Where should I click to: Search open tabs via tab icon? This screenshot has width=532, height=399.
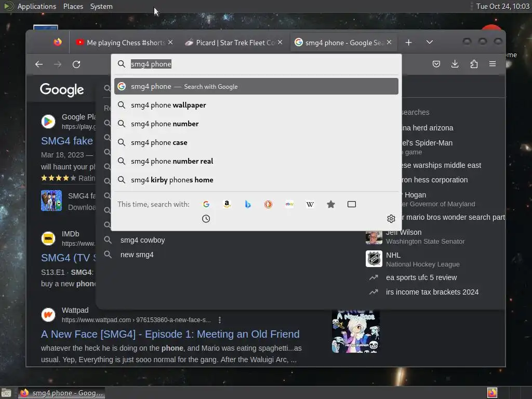pyautogui.click(x=352, y=204)
